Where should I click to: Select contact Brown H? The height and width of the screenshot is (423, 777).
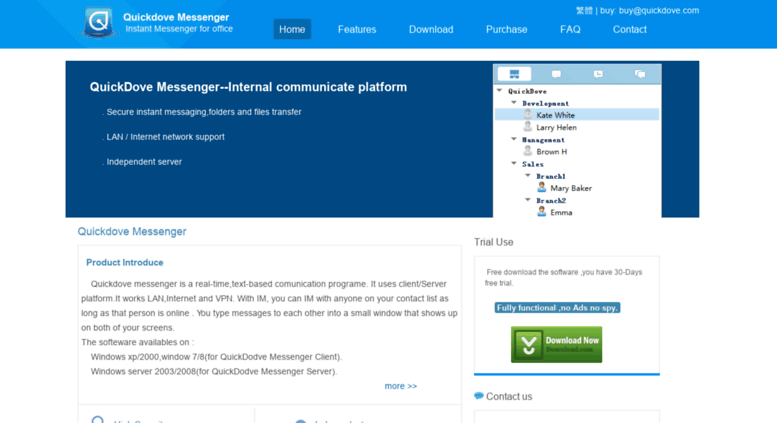pyautogui.click(x=552, y=152)
